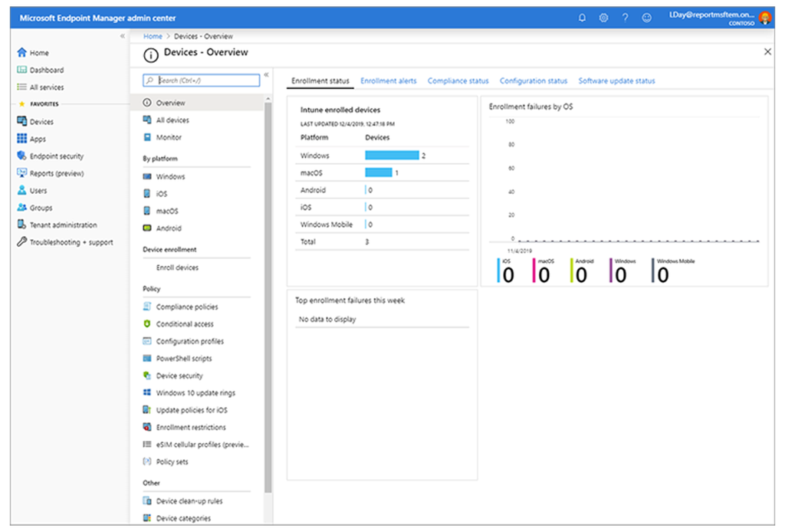
Task: Click the Android row in platform table
Action: point(383,190)
